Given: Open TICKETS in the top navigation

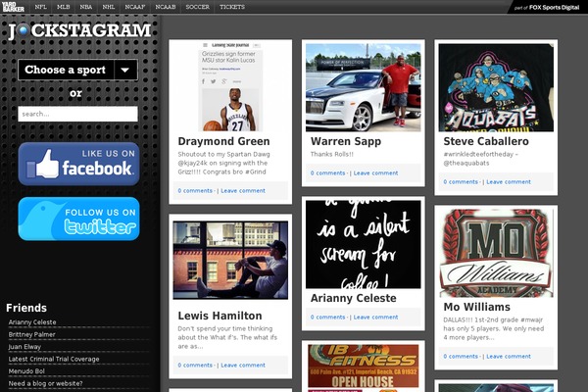Looking at the screenshot, I should [232, 7].
